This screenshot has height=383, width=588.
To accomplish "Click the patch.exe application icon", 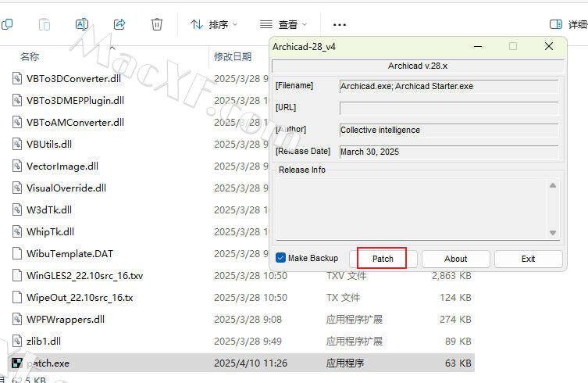I will (x=17, y=363).
